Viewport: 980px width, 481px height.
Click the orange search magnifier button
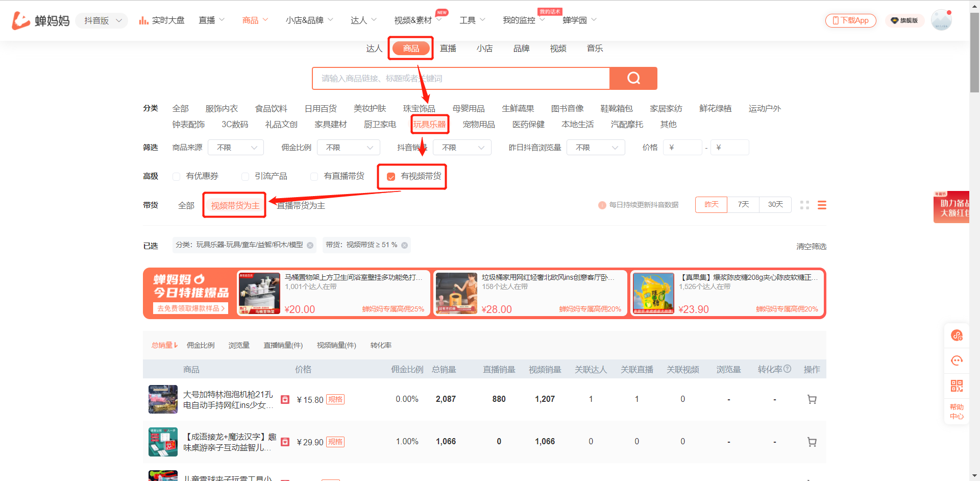coord(633,78)
